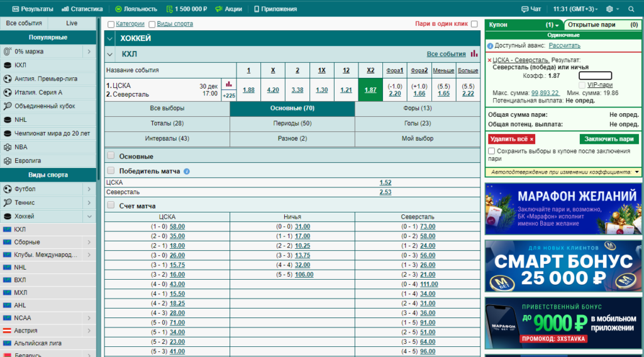Open match statistics icon for ЦСКА - Северсталь
644x357 pixels.
229,84
